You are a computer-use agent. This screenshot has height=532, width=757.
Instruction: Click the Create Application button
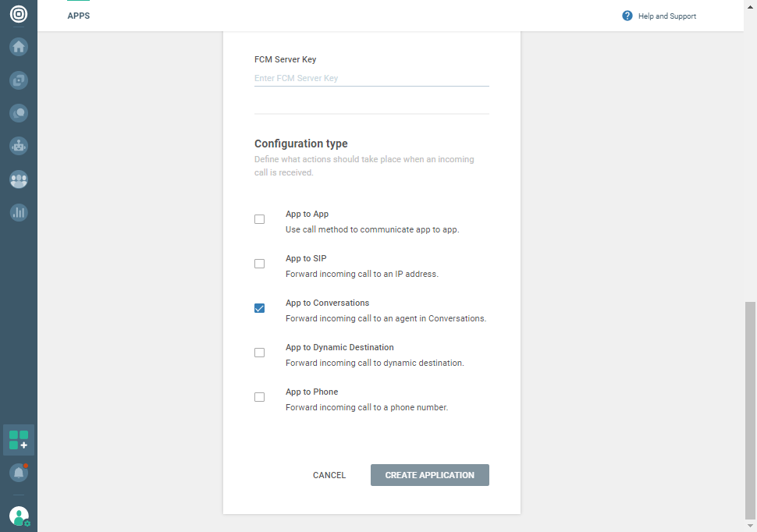[x=429, y=475]
